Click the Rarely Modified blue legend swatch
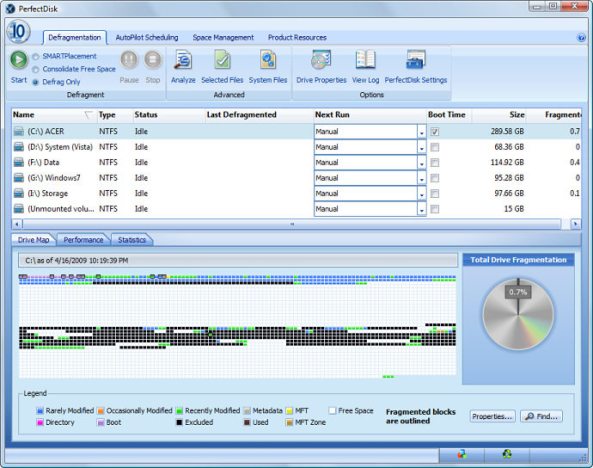 40,411
